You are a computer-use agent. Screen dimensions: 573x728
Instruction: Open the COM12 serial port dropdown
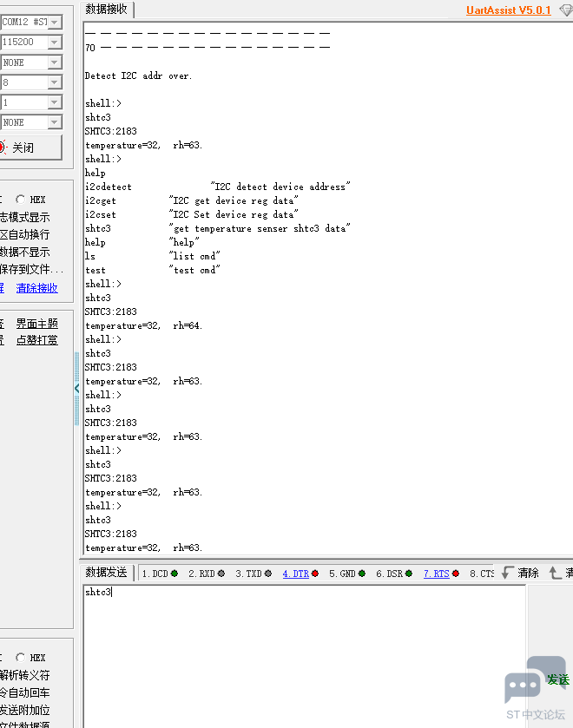click(55, 22)
